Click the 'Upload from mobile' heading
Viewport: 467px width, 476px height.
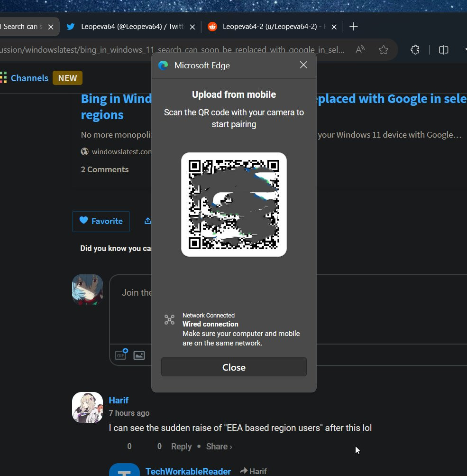(234, 94)
